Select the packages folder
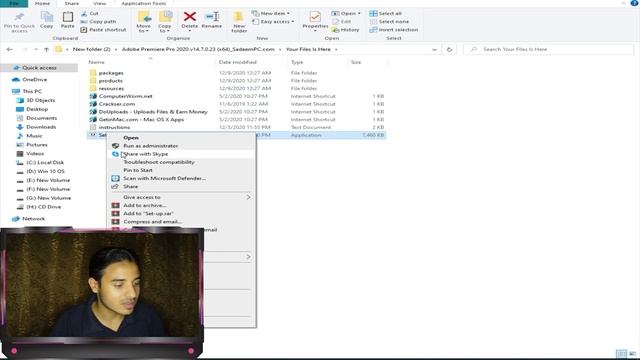The width and height of the screenshot is (640, 360). [111, 73]
